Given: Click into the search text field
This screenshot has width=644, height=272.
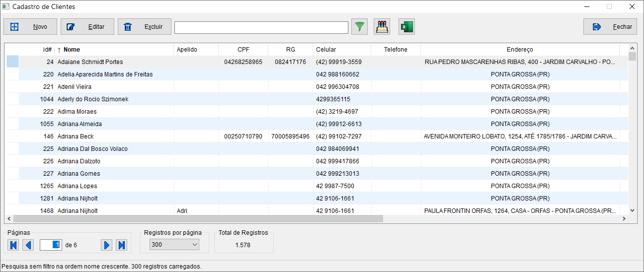Looking at the screenshot, I should (261, 27).
